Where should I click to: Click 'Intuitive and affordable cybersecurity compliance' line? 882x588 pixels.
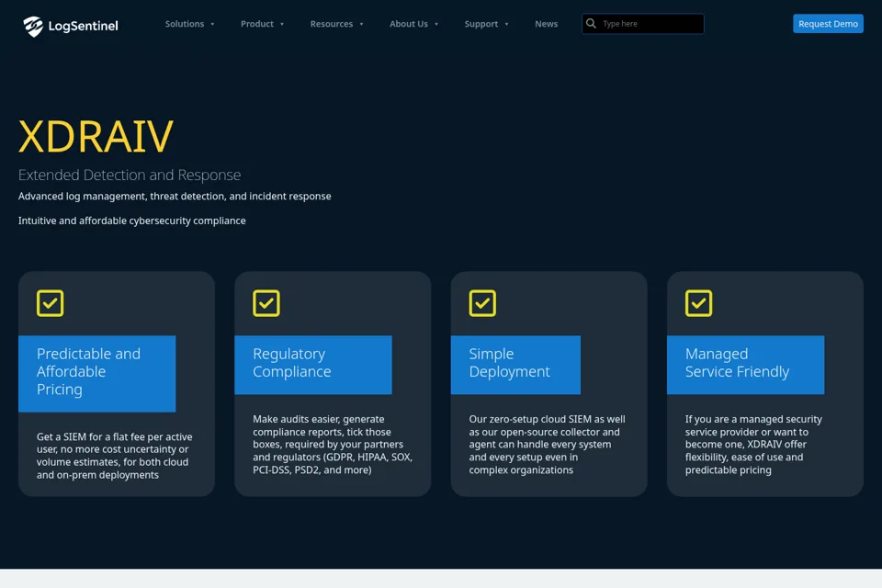(x=131, y=220)
